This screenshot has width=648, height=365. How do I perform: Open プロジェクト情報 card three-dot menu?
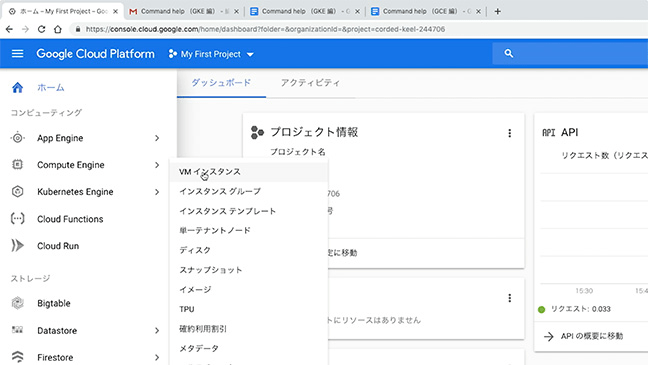pos(510,133)
